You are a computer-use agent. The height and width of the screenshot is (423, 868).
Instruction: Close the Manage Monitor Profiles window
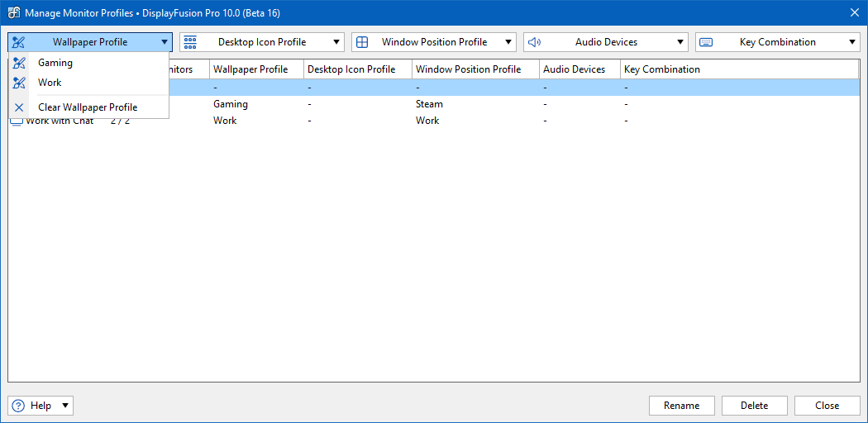click(x=855, y=12)
